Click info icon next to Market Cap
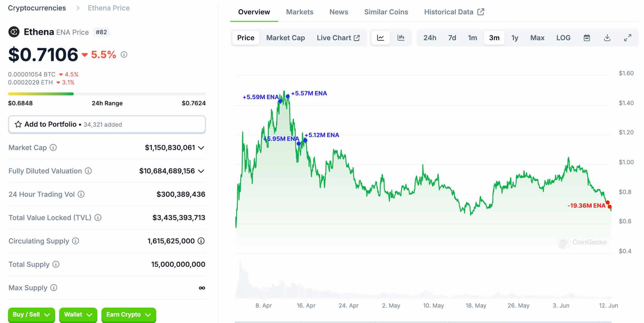 (53, 147)
